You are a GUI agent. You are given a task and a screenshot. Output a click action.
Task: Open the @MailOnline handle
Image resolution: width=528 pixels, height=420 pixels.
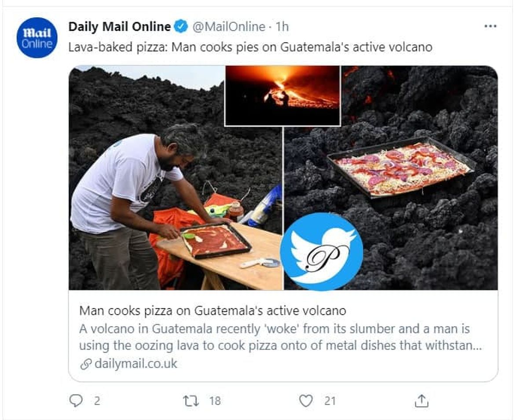pos(228,27)
